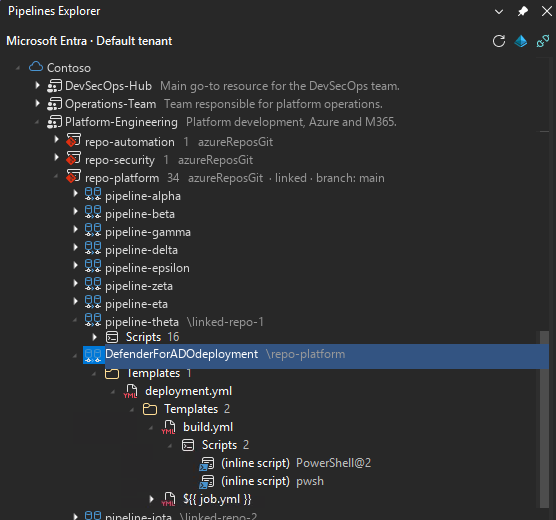The image size is (556, 520).
Task: Click the blue pyramid Entra icon
Action: 521,41
